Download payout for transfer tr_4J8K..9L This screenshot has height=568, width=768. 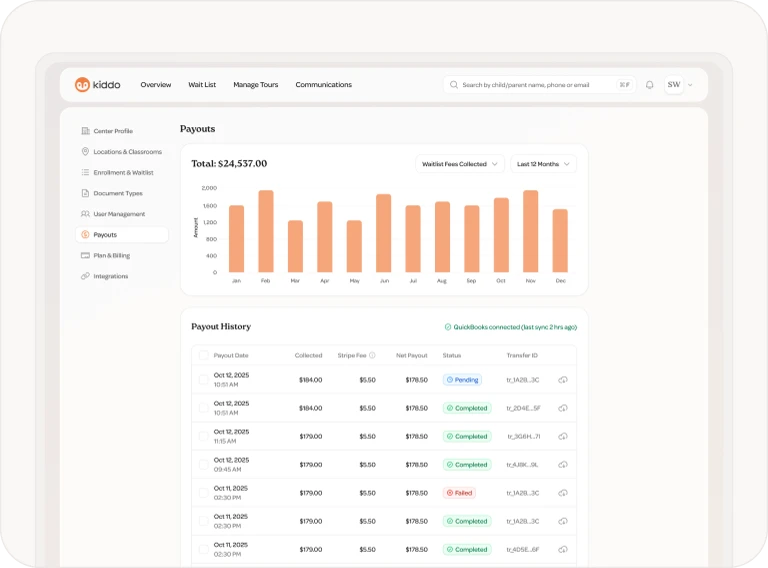[x=563, y=465]
